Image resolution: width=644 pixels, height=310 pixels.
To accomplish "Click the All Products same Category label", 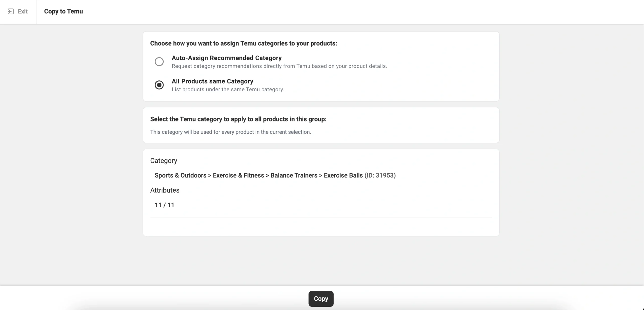I will coord(212,81).
